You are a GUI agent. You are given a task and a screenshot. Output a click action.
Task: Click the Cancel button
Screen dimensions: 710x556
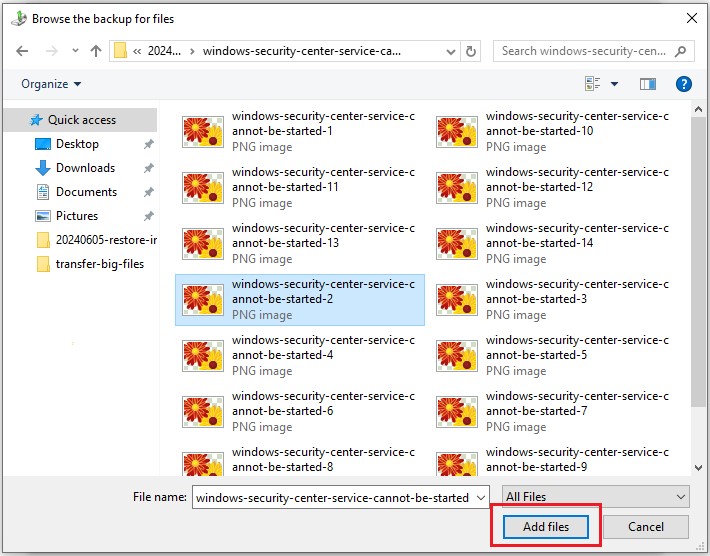646,526
